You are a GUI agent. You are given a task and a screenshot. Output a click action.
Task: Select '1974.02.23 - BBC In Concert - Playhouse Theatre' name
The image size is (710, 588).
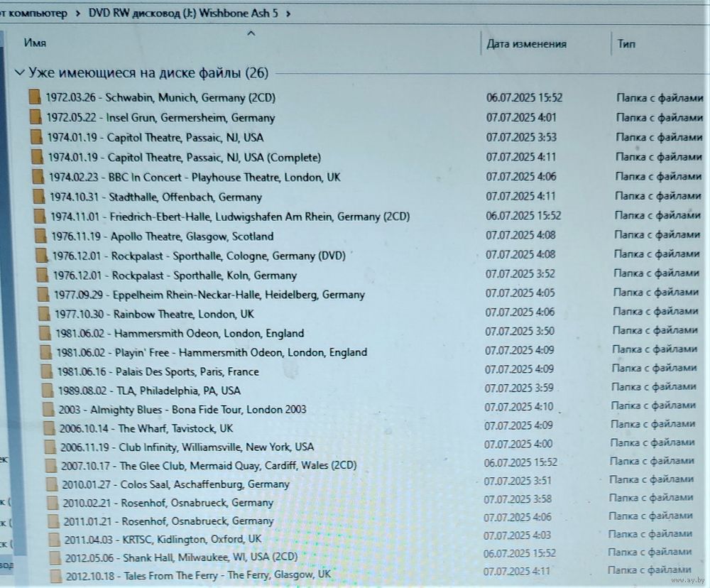(195, 177)
